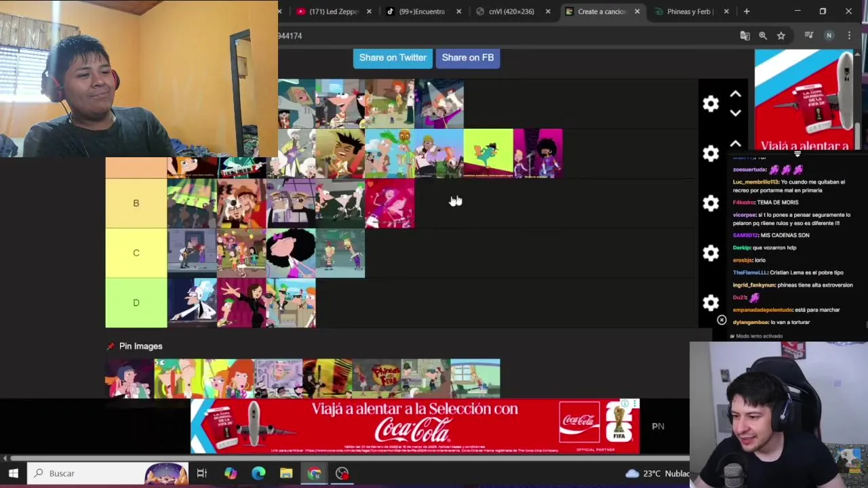
Task: Move the second tier row up
Action: (736, 144)
